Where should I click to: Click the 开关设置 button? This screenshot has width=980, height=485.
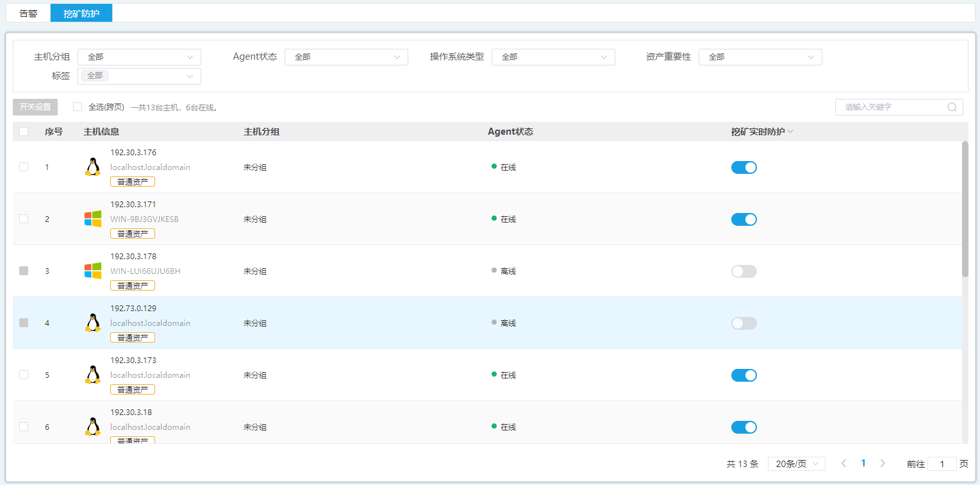(35, 107)
